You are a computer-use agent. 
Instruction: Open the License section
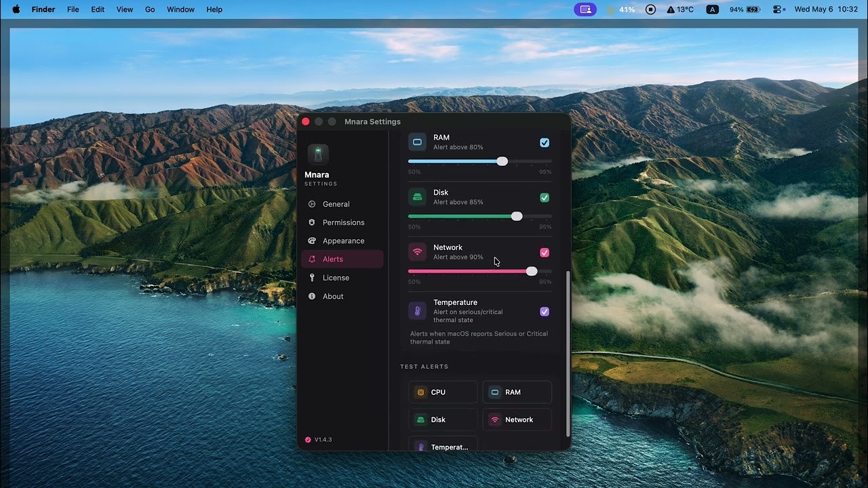[x=342, y=278]
